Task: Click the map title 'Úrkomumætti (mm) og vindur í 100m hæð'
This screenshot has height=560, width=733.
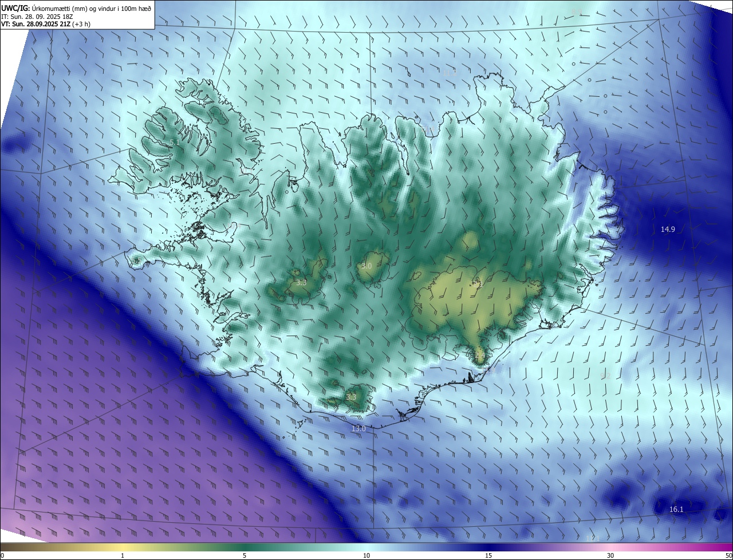Action: pos(91,8)
